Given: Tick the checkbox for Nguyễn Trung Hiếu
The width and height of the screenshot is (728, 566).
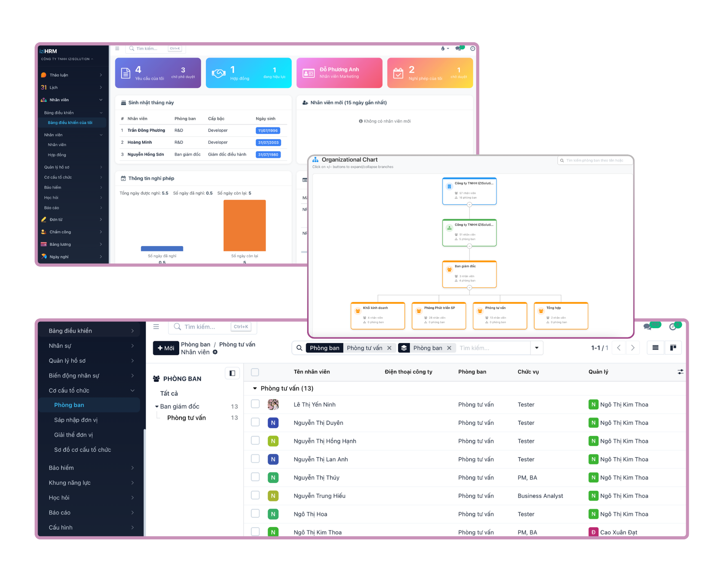Looking at the screenshot, I should [255, 495].
